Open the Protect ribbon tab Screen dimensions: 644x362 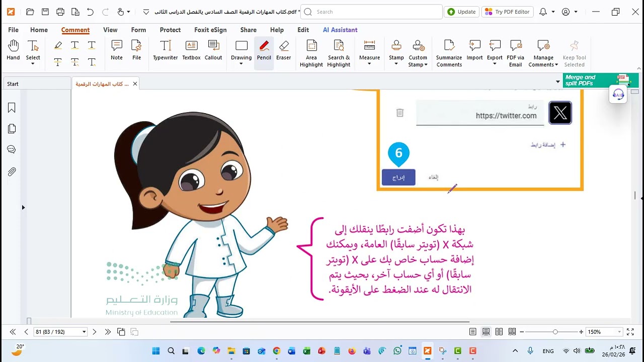point(170,30)
